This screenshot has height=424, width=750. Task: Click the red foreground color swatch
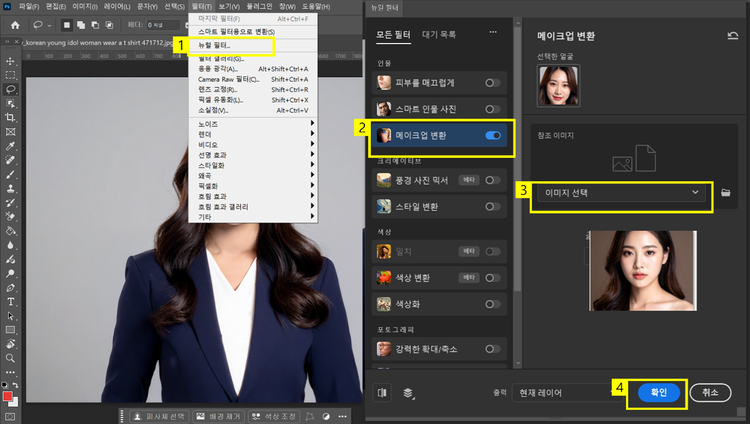[x=7, y=396]
